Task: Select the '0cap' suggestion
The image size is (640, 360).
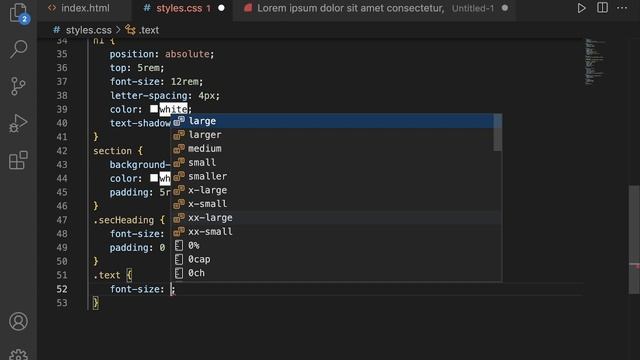Action: coord(332,260)
